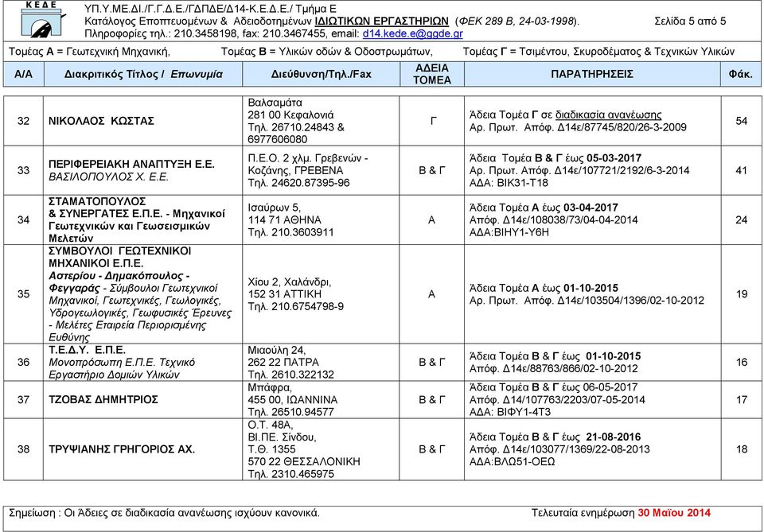Click folder number 24 in row 34
This screenshot has width=764, height=532.
[x=742, y=220]
